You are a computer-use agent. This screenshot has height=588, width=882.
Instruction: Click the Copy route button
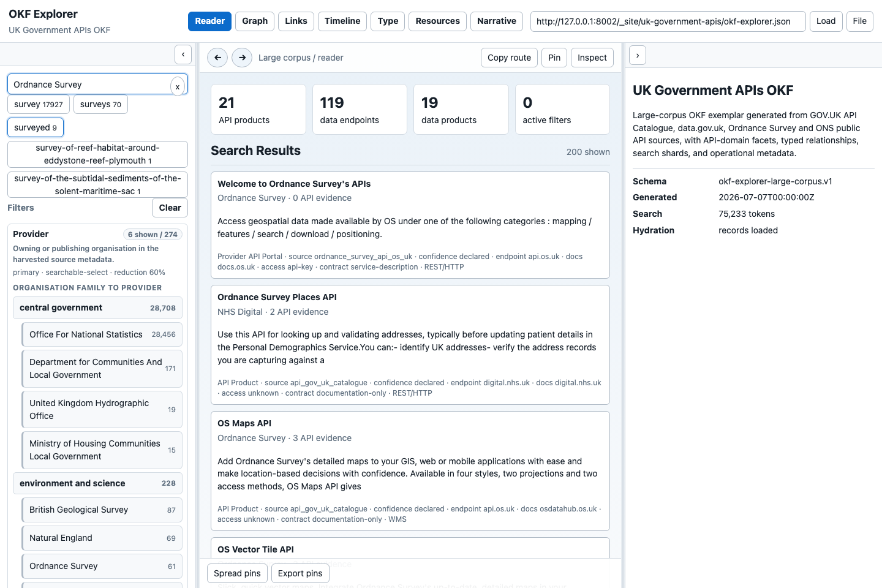click(509, 58)
